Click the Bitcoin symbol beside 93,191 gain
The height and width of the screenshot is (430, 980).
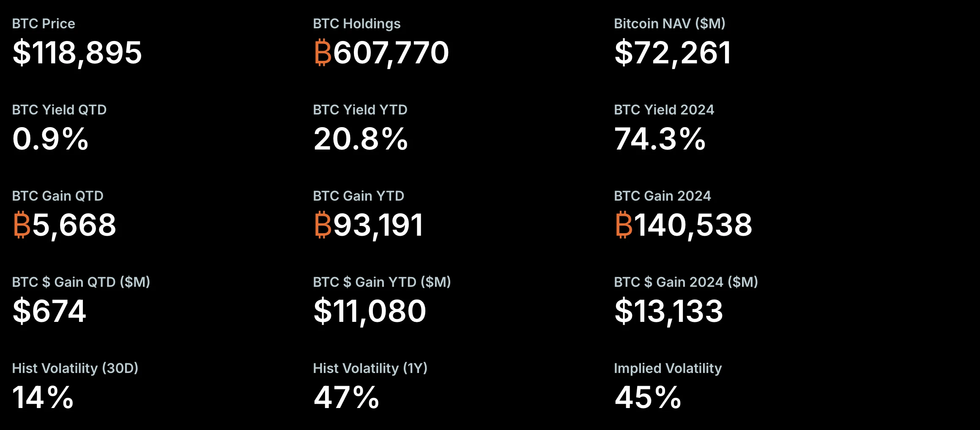(x=323, y=225)
